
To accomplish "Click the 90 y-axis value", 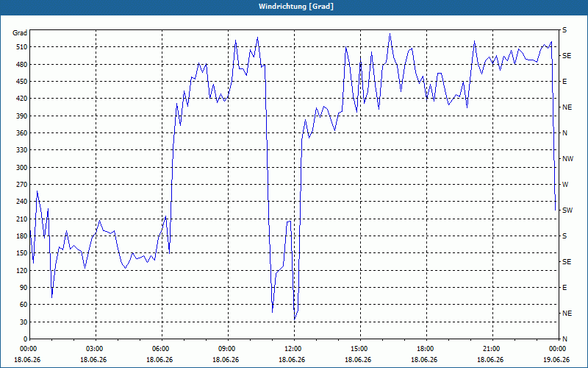I will (24, 288).
